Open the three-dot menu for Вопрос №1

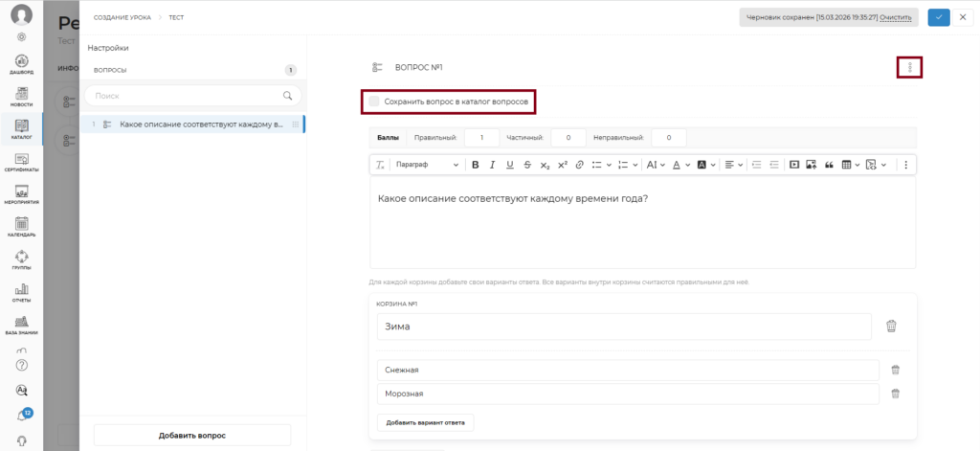909,67
